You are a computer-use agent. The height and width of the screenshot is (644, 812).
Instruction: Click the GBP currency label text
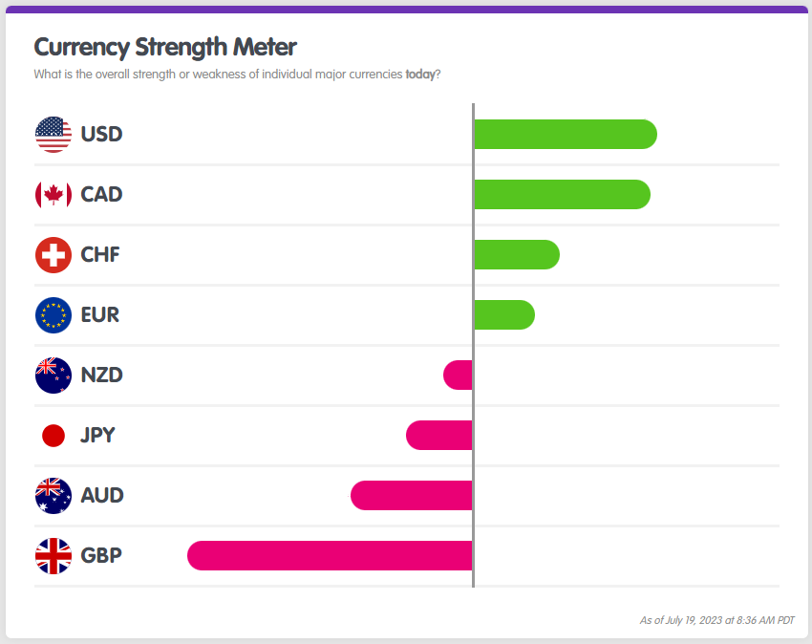(x=101, y=556)
